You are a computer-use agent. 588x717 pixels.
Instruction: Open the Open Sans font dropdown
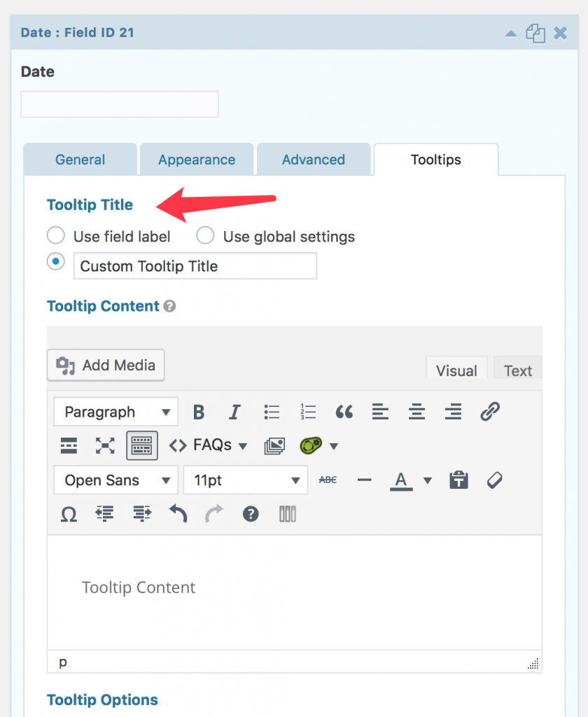click(x=115, y=480)
